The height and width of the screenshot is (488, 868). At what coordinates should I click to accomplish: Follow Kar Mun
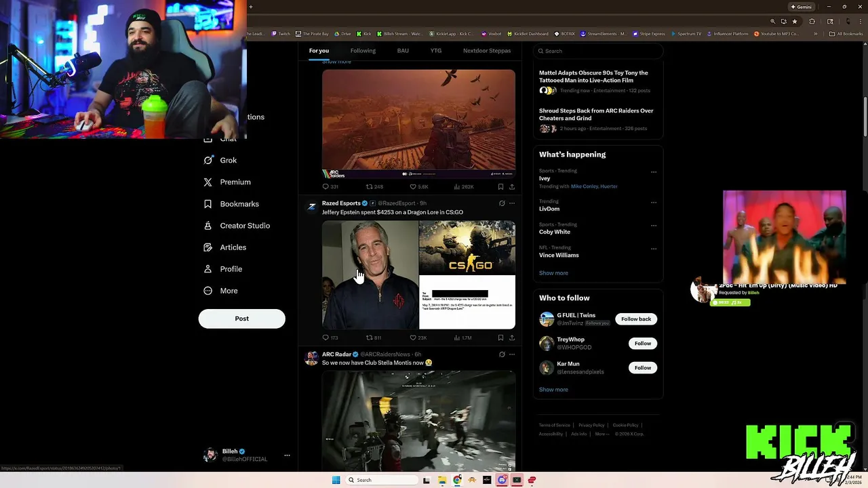tap(643, 368)
